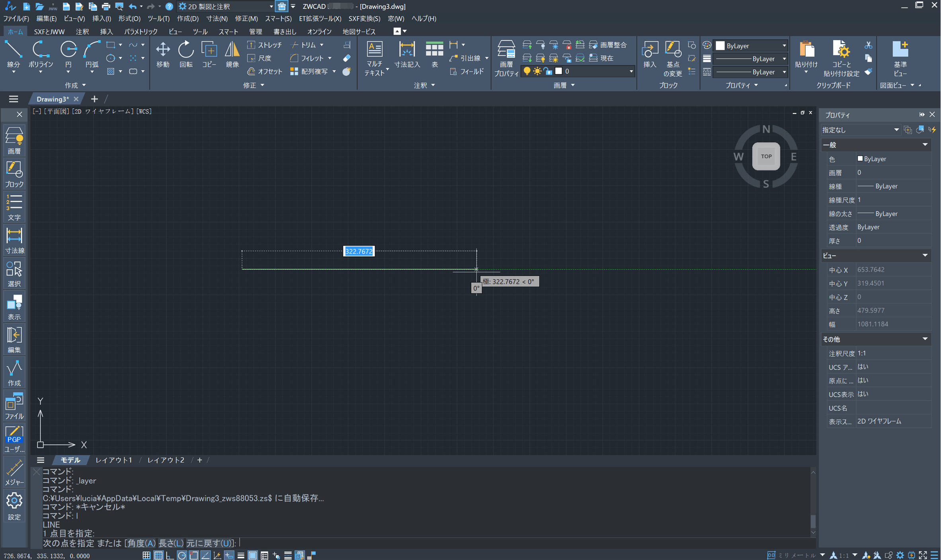This screenshot has width=941, height=560.
Task: Open 画層プロパティ (Layer Properties) manager
Action: pos(506,58)
